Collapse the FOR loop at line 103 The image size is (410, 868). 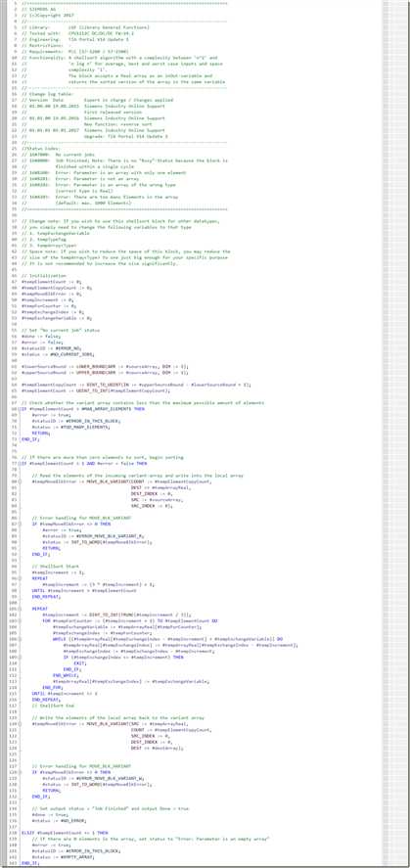coord(19,620)
